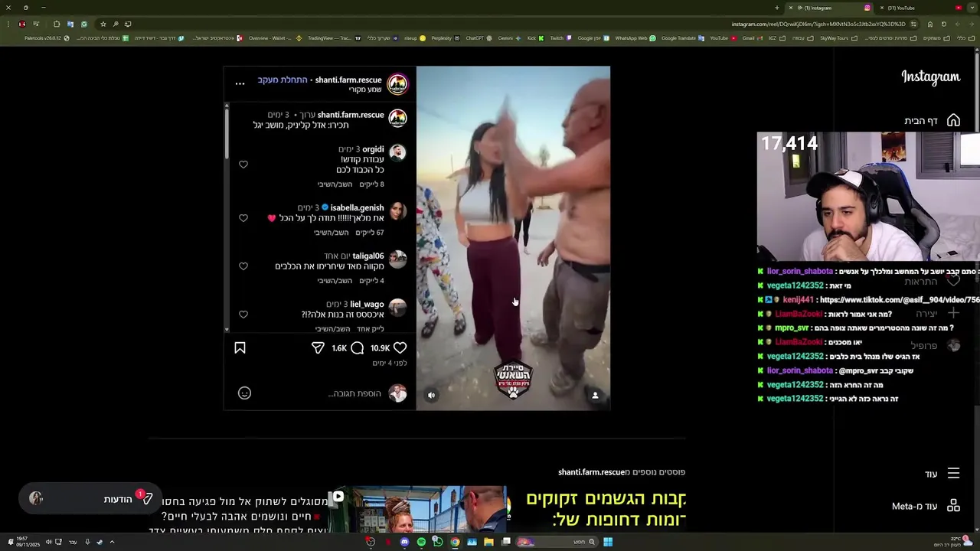The image size is (980, 551).
Task: Like orgidi's comment
Action: [243, 165]
